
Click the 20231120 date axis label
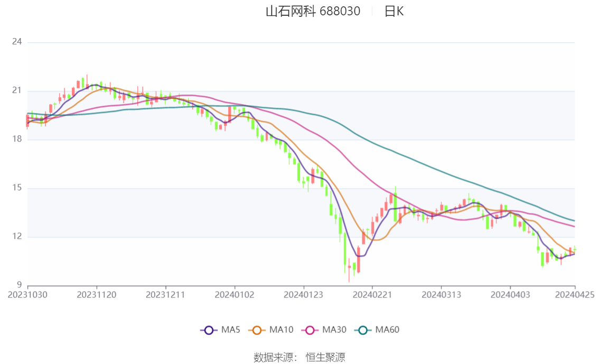pos(97,295)
